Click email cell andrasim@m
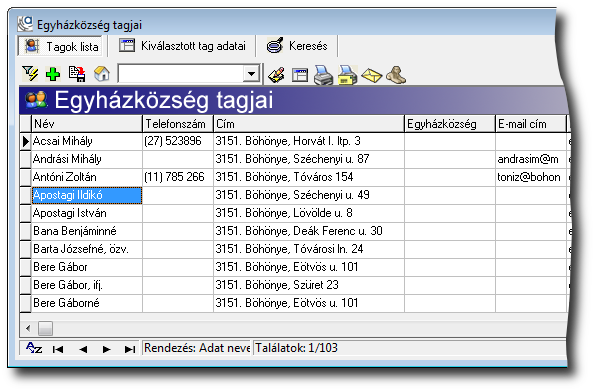 pos(530,159)
